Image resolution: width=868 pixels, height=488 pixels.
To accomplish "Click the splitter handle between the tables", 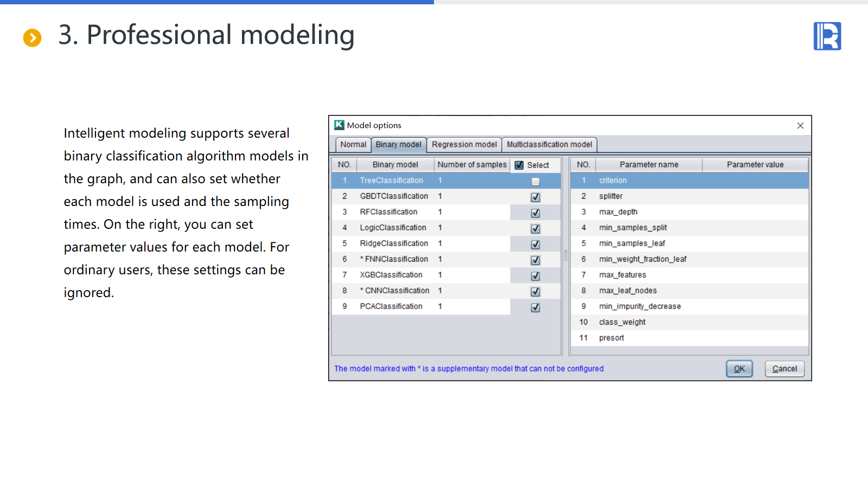I will click(x=566, y=256).
